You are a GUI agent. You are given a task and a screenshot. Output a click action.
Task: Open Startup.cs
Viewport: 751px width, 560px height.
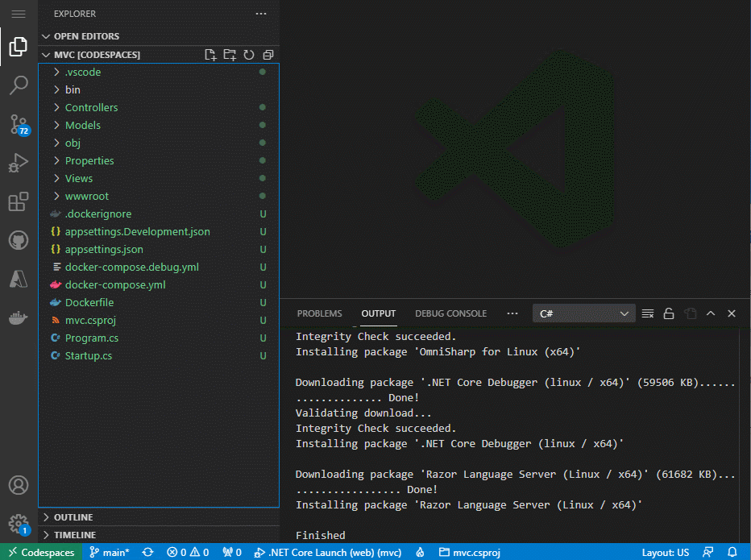[x=159, y=355]
